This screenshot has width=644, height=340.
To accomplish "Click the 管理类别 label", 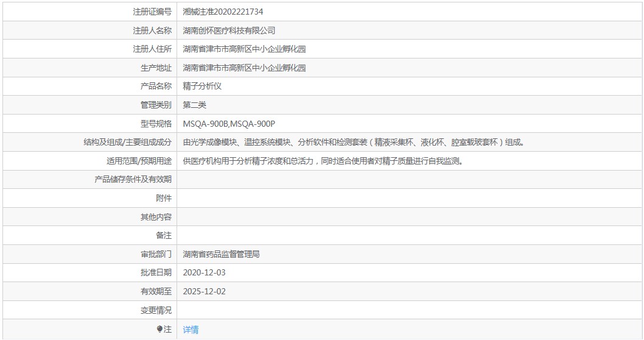I will (156, 105).
